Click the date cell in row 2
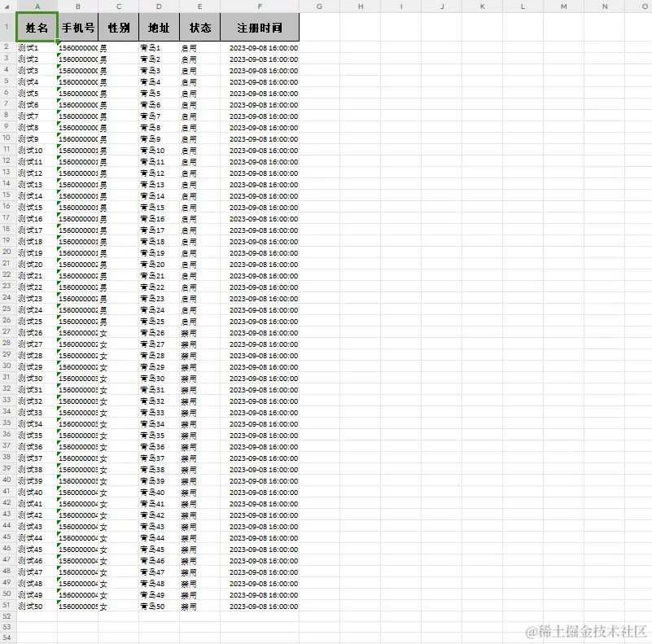 tap(259, 47)
